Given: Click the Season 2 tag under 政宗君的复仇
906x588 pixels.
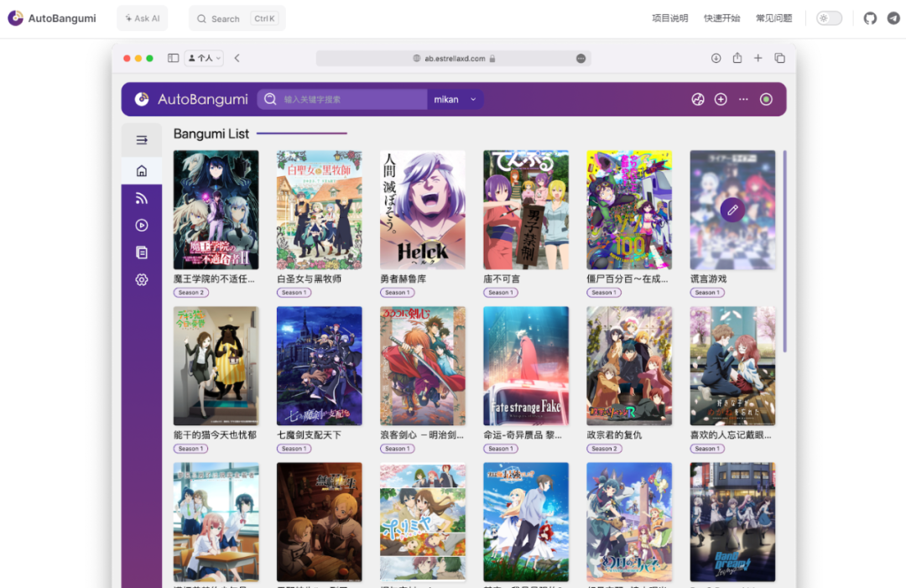Looking at the screenshot, I should [x=604, y=449].
